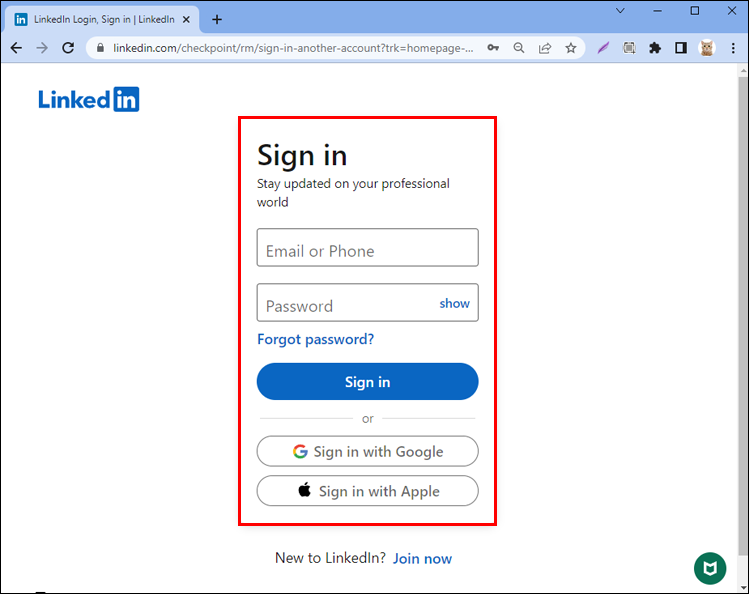
Task: Open the Chrome three-dot menu
Action: [x=732, y=47]
